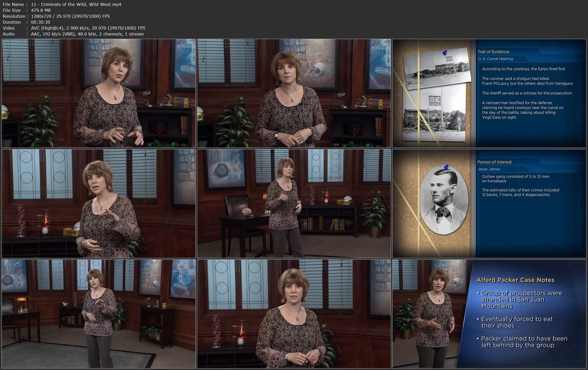This screenshot has height=370, width=588.
Task: Click bullet 'Group of prospectors were stranded'
Action: pos(519,300)
